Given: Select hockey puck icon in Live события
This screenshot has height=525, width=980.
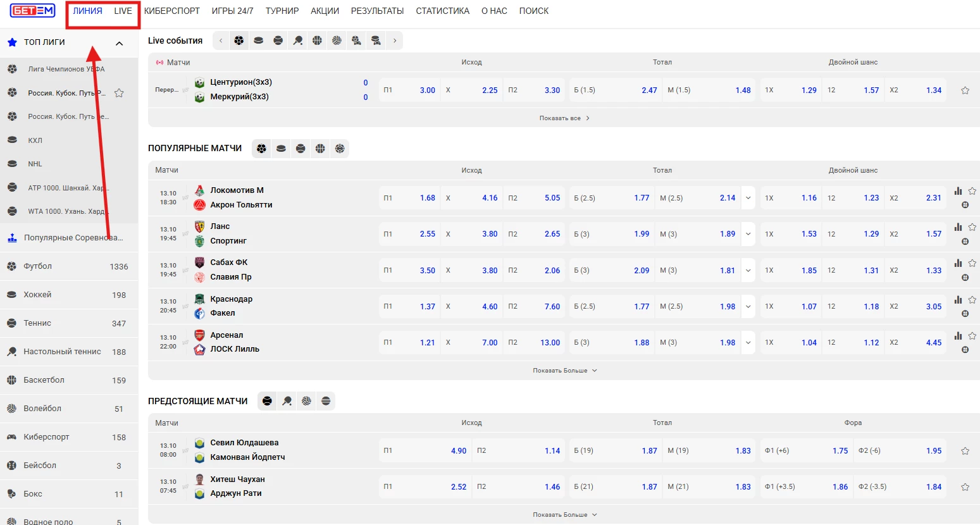Looking at the screenshot, I should pyautogui.click(x=258, y=40).
